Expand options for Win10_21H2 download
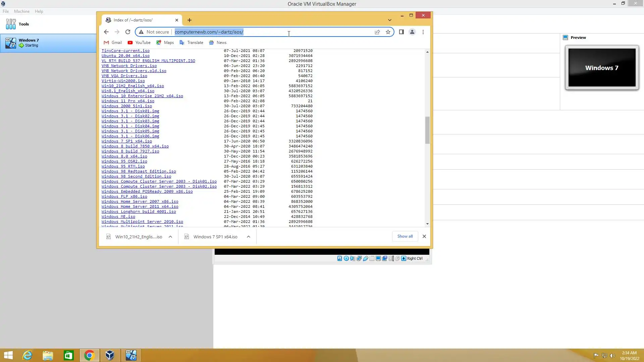Viewport: 644px width, 362px height. pyautogui.click(x=170, y=237)
